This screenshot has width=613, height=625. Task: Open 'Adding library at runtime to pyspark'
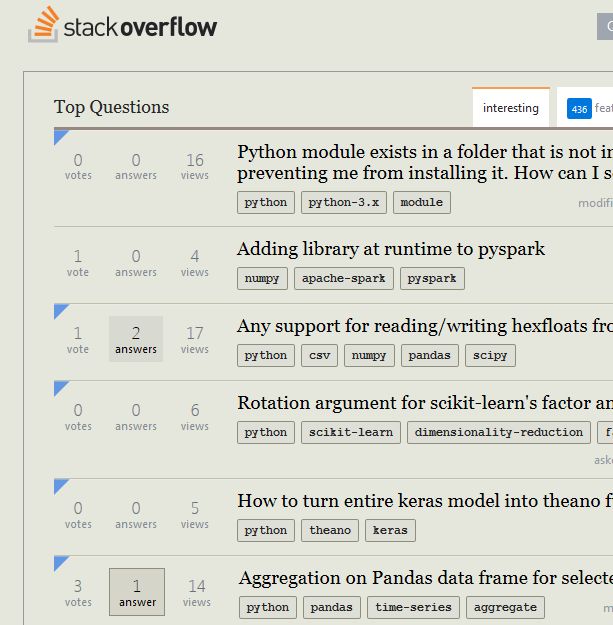(x=391, y=249)
